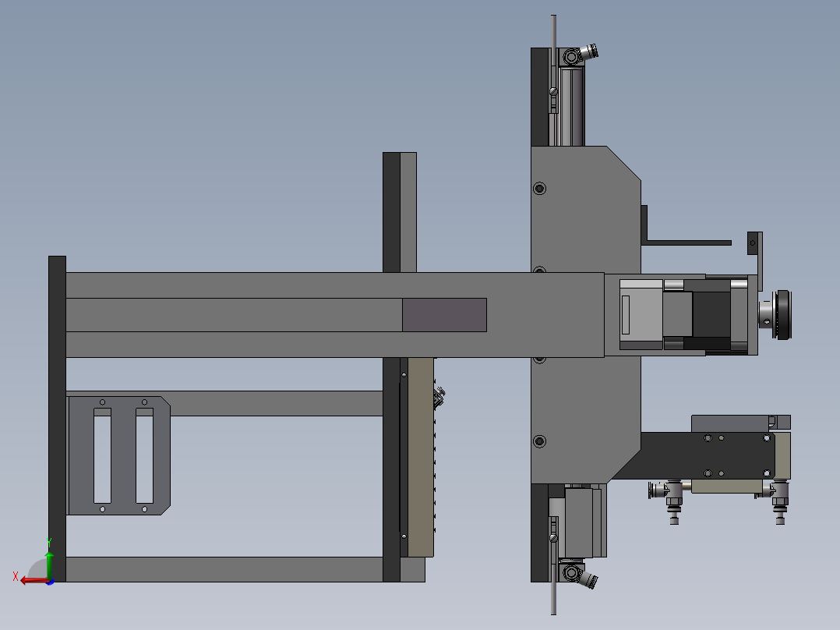This screenshot has width=840, height=630.
Task: Select the thin horizontal flag bar above the motor
Action: pyautogui.click(x=689, y=243)
